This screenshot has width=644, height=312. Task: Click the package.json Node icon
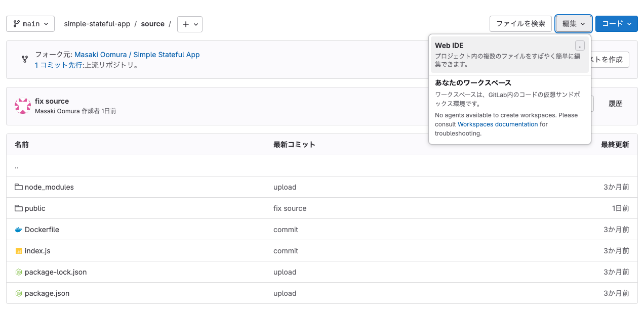coord(19,293)
